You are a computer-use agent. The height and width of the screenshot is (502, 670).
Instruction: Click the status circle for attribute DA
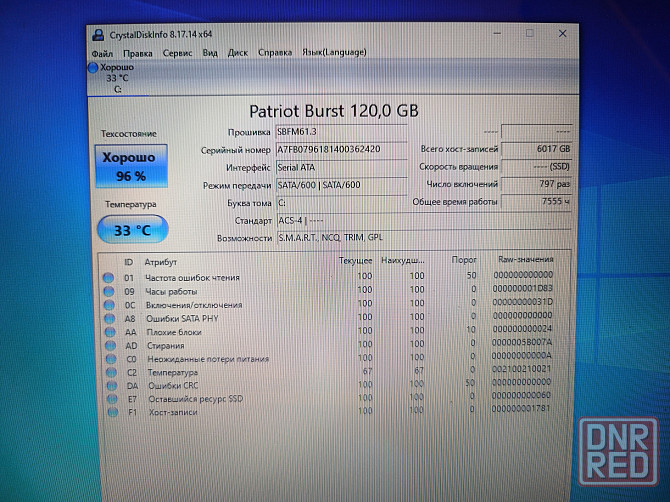point(112,386)
